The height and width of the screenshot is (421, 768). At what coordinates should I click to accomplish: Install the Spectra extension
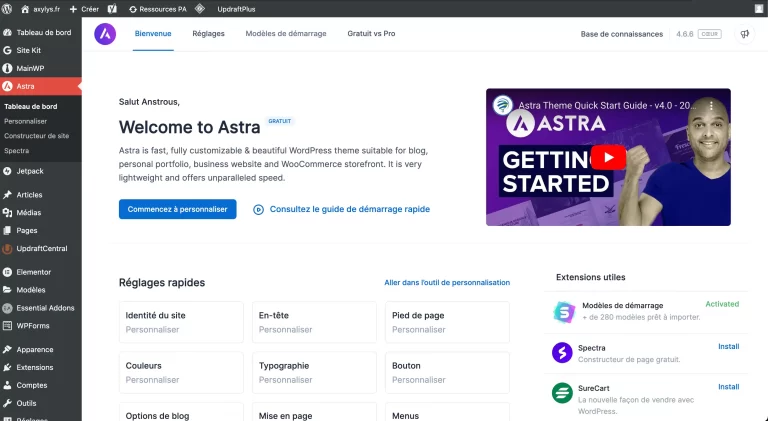(x=728, y=347)
